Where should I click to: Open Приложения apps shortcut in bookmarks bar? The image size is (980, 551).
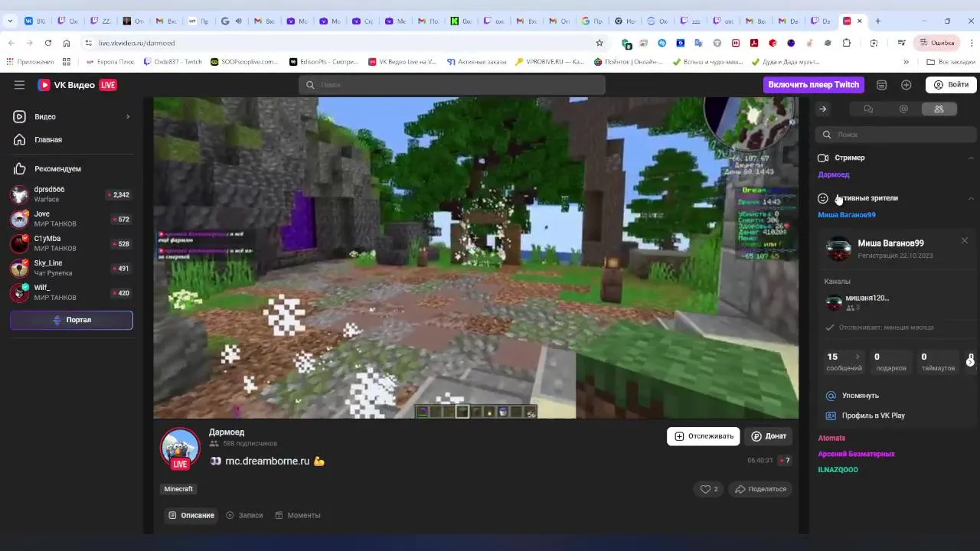tap(29, 62)
